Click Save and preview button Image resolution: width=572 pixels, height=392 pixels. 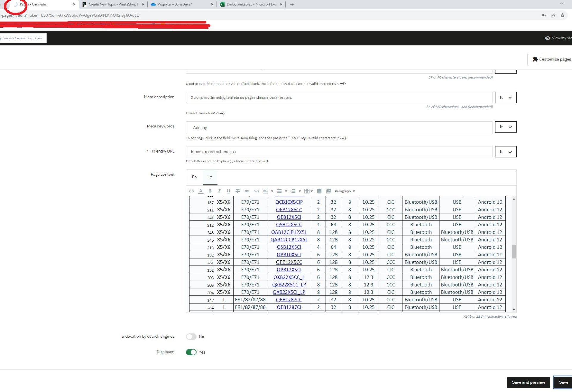pyautogui.click(x=528, y=382)
